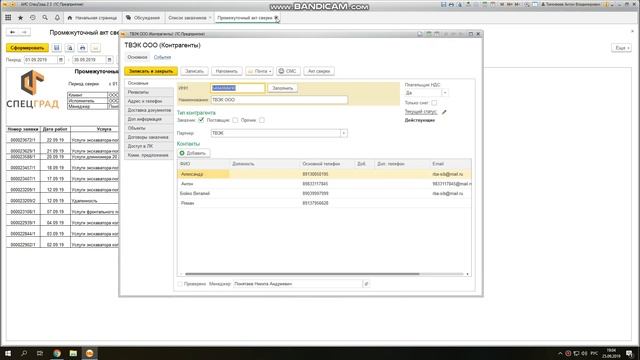Expand the Плательщик НДС dropdown
This screenshot has height=360, width=640.
(x=445, y=93)
